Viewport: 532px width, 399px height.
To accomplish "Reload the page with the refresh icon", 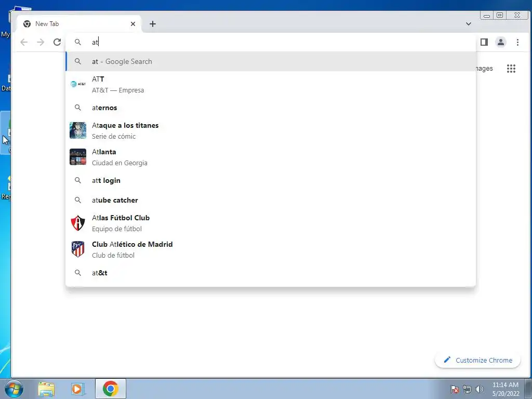I will pos(57,42).
